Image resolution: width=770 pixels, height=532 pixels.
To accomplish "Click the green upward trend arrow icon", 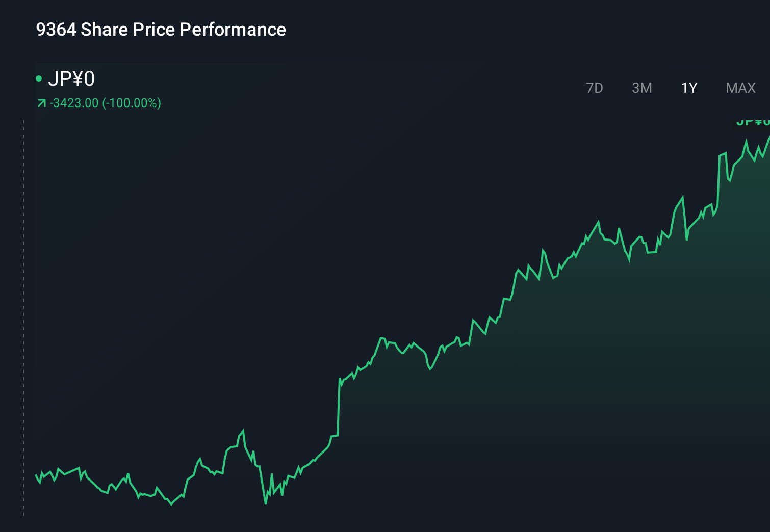I will [x=41, y=102].
